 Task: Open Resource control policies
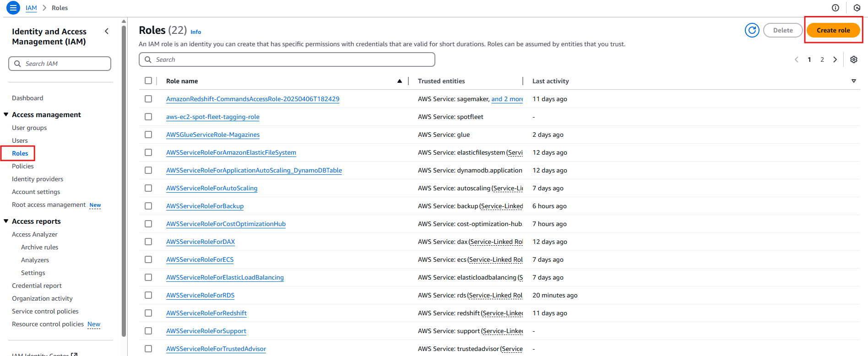[48, 324]
